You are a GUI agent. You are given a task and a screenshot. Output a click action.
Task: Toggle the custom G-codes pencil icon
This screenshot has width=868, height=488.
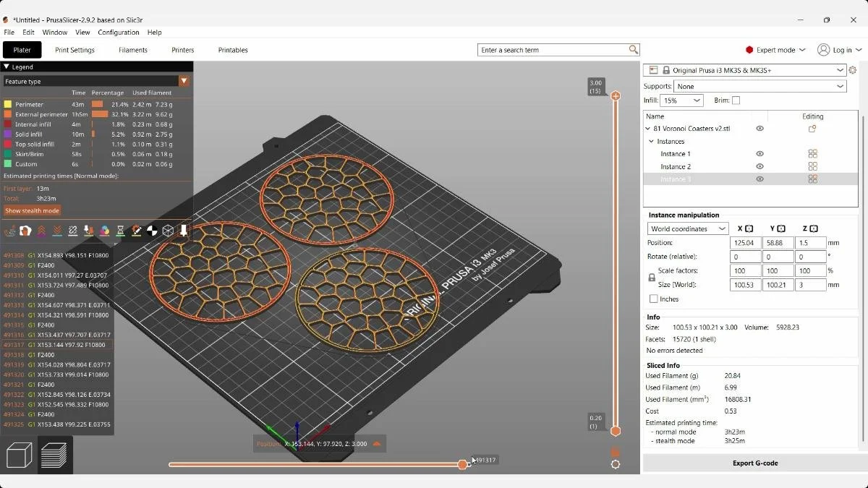[x=137, y=231]
